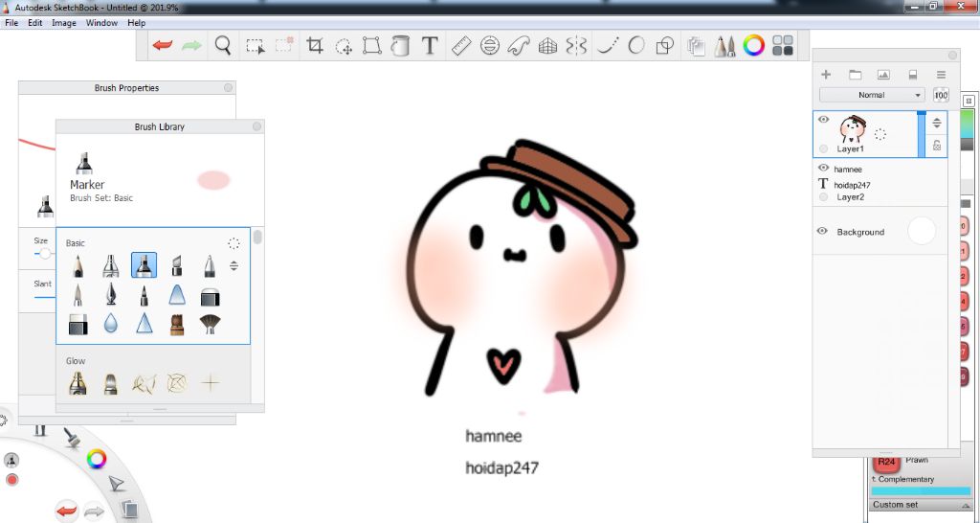Click the Redo arrow in the top toolbar
The height and width of the screenshot is (523, 980).
click(191, 46)
